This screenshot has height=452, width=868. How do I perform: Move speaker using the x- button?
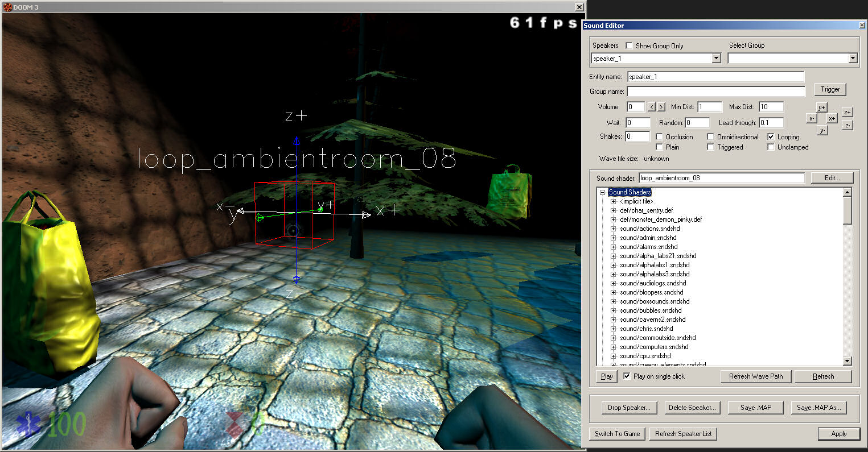[811, 118]
